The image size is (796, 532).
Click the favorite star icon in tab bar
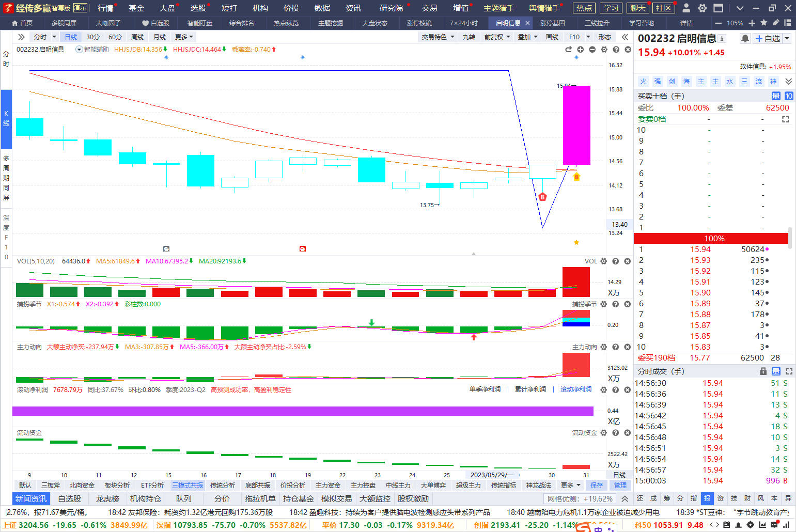point(764,23)
